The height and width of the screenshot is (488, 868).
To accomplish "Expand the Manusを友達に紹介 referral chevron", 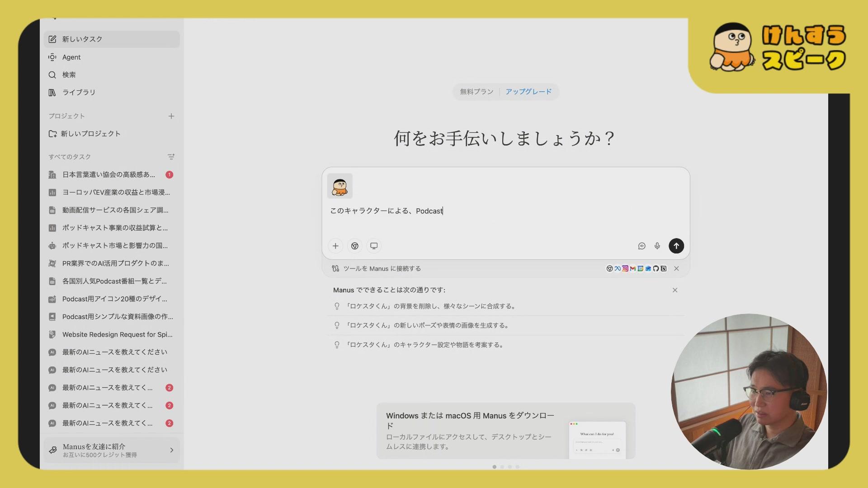I will click(x=172, y=450).
